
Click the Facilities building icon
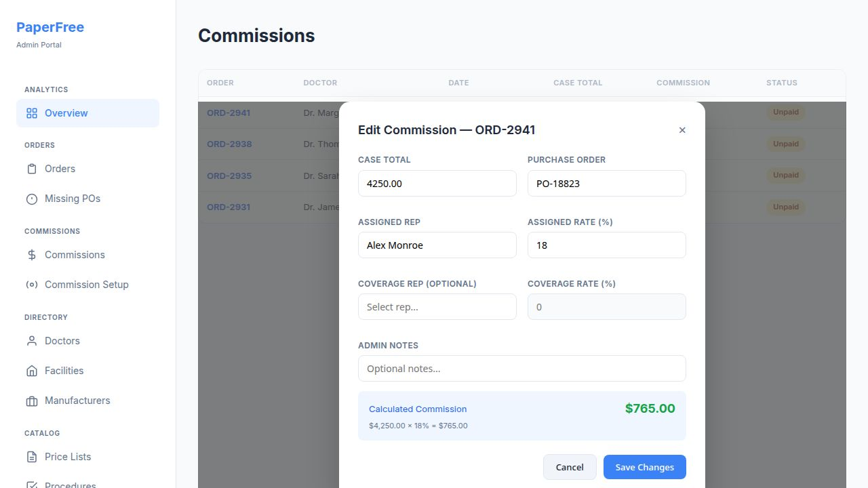pyautogui.click(x=32, y=371)
